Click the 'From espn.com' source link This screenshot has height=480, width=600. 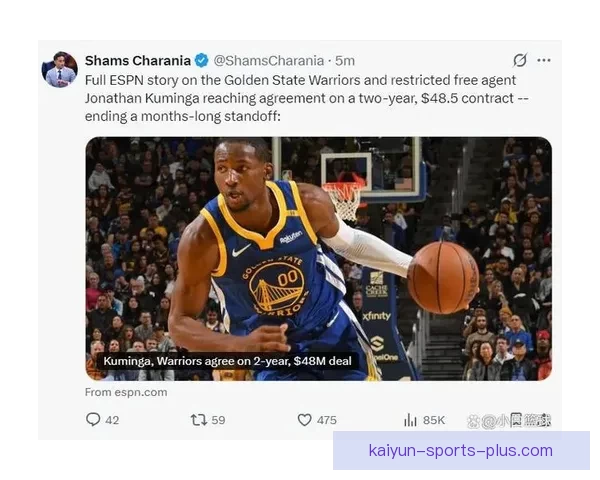(x=126, y=392)
